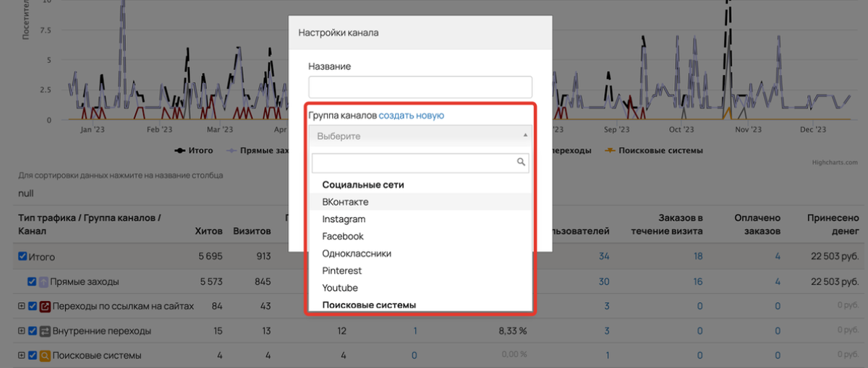868x368 pixels.
Task: Select ВКонтакте from the dropdown list
Action: point(420,202)
